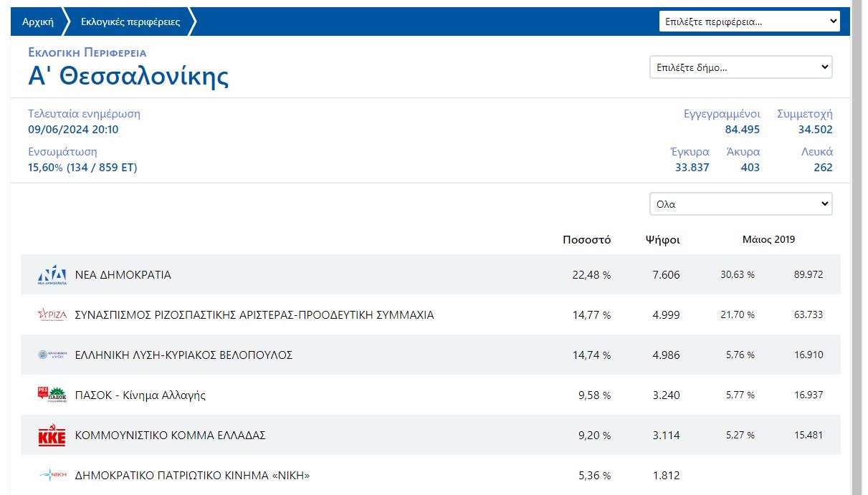This screenshot has height=495, width=868.
Task: Click Ελληνική Λύση 2019 percentage 5,76 %
Action: 740,355
